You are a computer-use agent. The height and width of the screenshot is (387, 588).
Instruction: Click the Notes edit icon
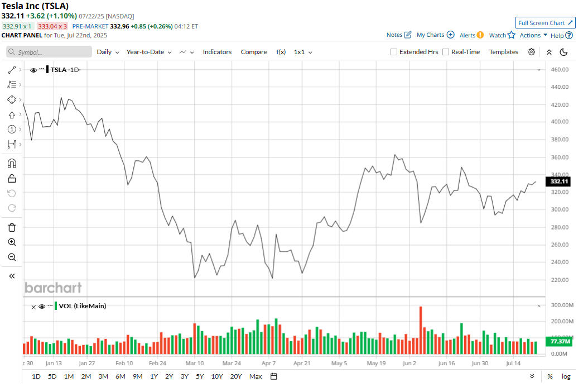[408, 35]
